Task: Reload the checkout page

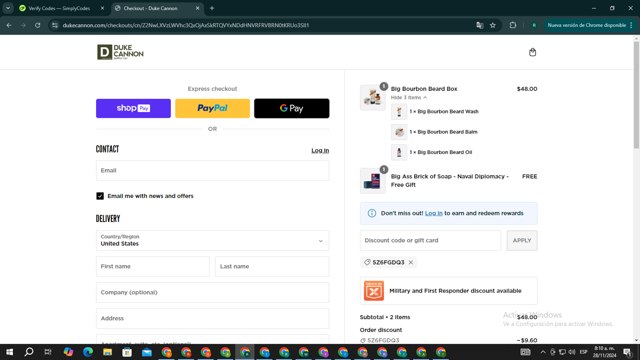Action: click(38, 25)
